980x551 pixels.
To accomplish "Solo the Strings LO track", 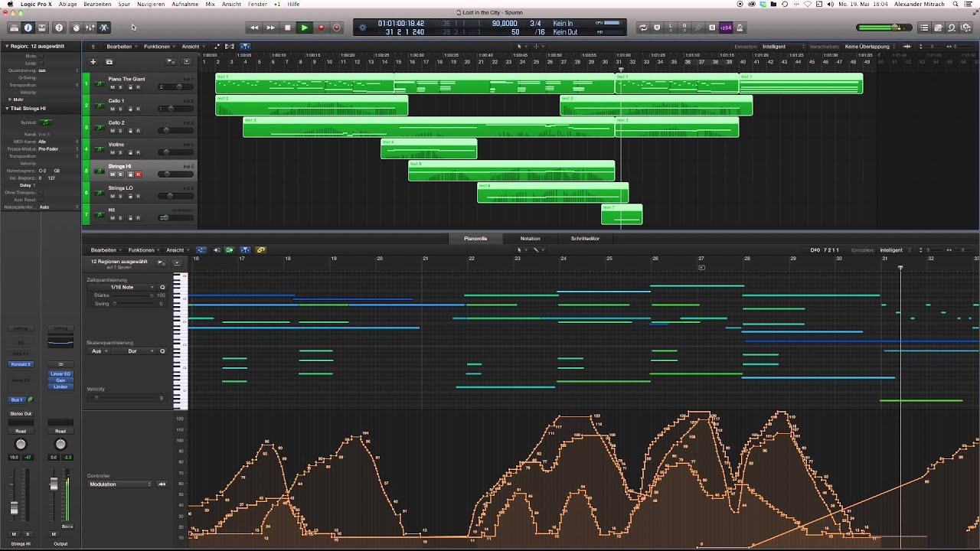I will click(120, 196).
